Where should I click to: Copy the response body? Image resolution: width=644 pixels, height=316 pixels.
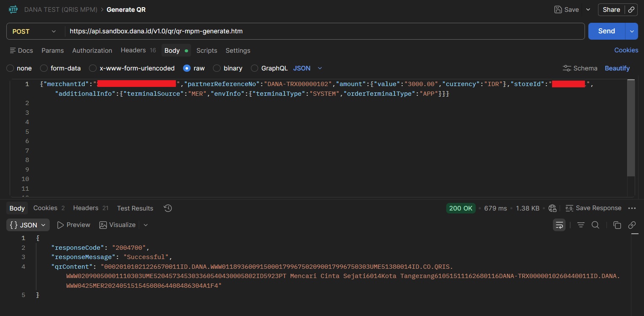(x=617, y=225)
